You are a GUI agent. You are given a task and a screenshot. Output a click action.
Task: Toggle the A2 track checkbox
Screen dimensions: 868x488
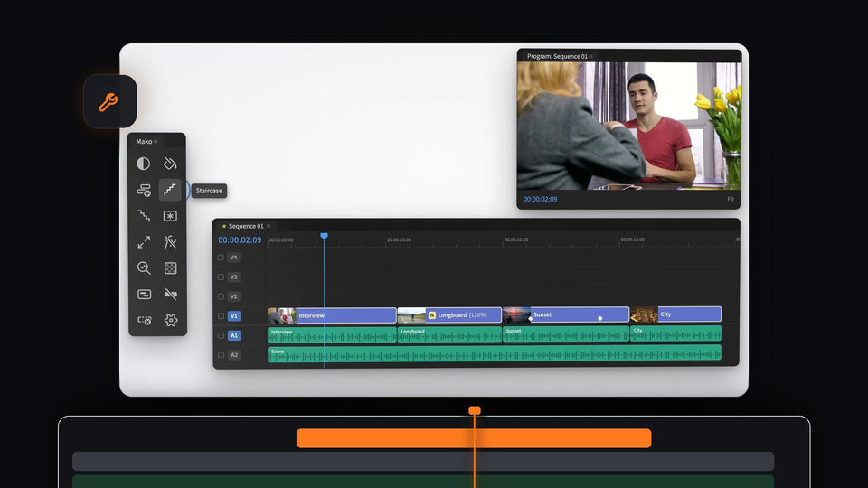(221, 355)
